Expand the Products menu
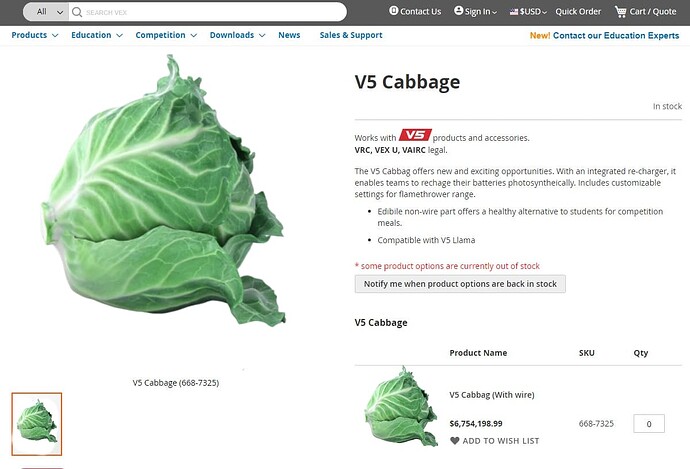The image size is (690, 469). click(34, 35)
